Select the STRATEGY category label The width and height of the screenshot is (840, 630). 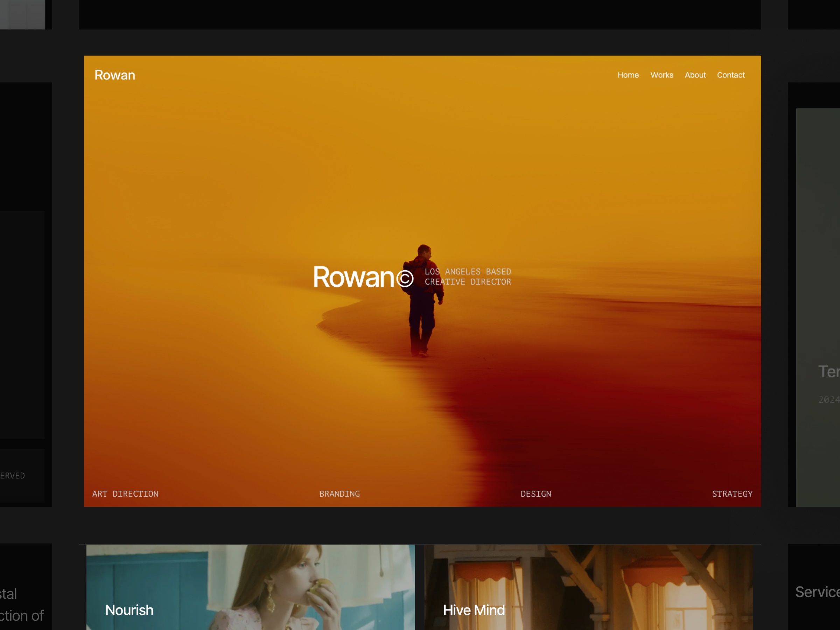click(x=732, y=494)
